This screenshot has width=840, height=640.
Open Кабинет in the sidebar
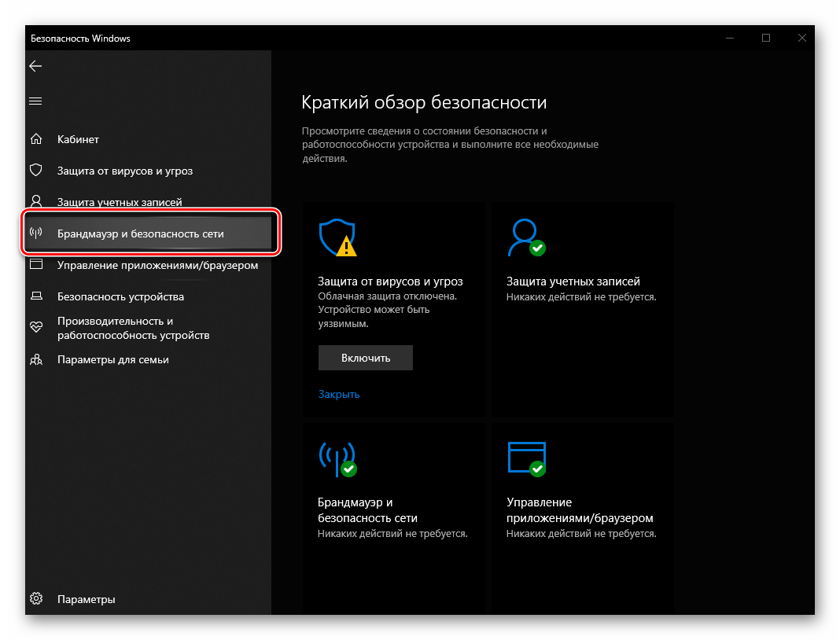(x=149, y=139)
